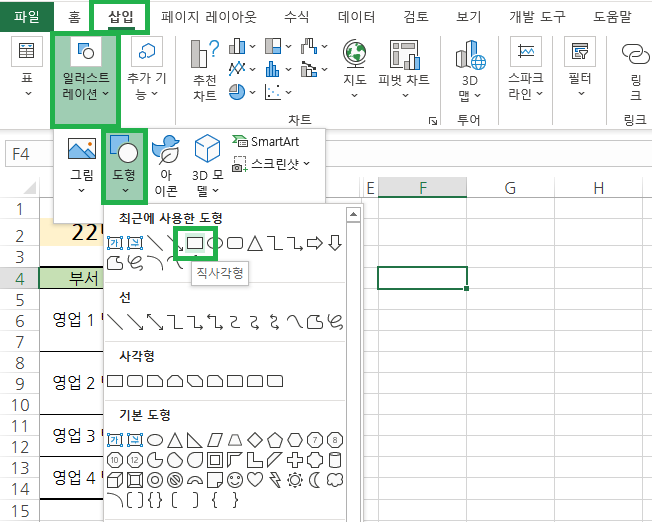This screenshot has height=522, width=652.
Task: Select the moon shape
Action: coord(315,480)
